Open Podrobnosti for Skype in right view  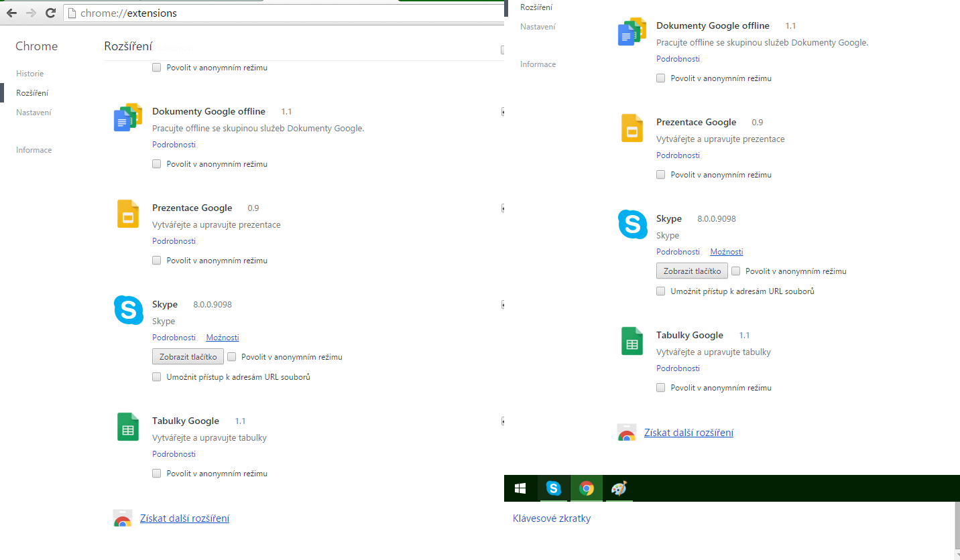[678, 252]
